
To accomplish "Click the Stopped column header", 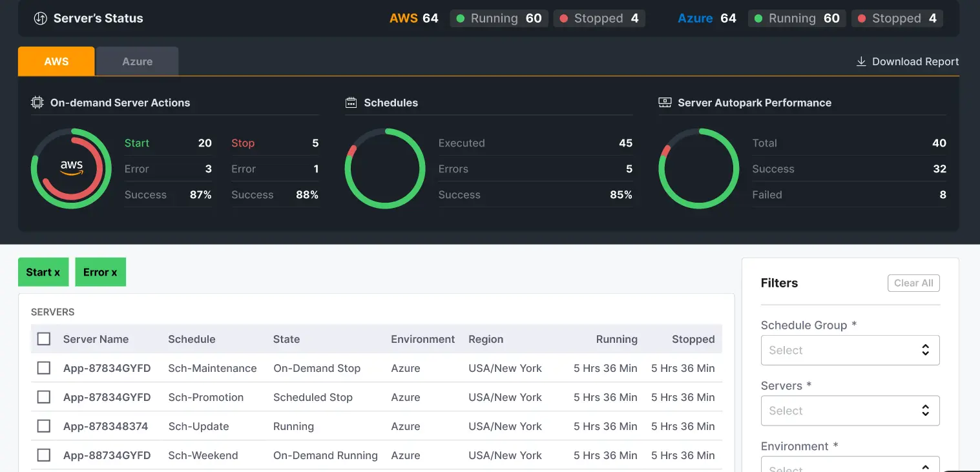I will click(x=693, y=339).
